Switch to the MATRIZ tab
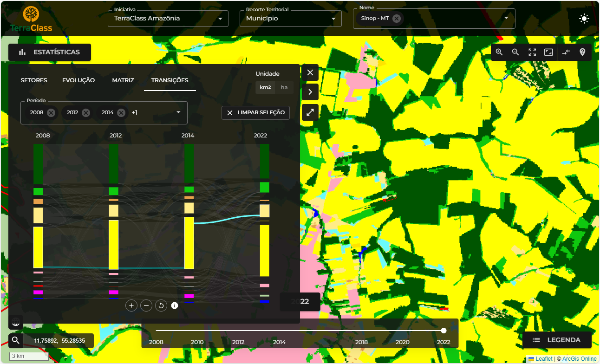Image resolution: width=600 pixels, height=364 pixels. pyautogui.click(x=123, y=80)
